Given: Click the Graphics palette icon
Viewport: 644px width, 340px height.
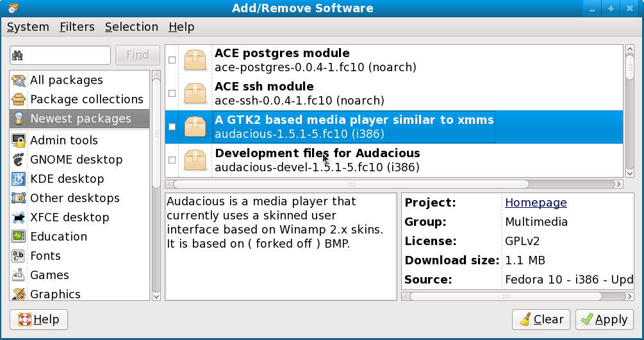Looking at the screenshot, I should coord(19,294).
